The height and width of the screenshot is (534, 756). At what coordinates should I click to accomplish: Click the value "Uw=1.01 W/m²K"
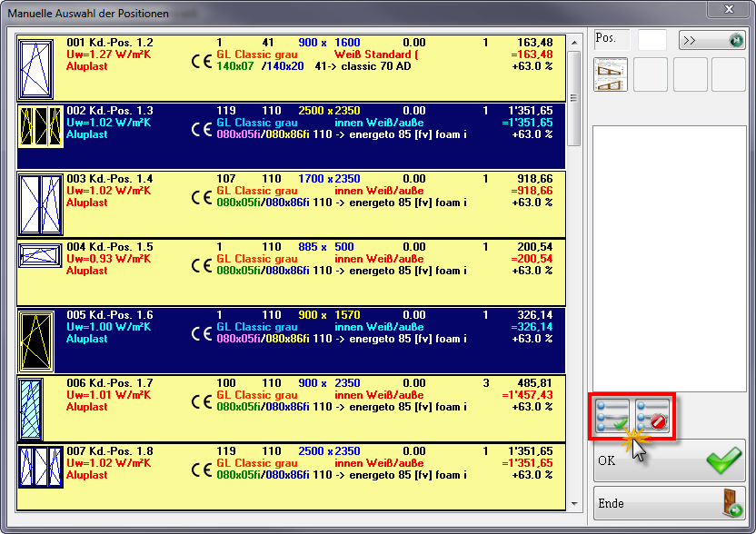pyautogui.click(x=109, y=395)
